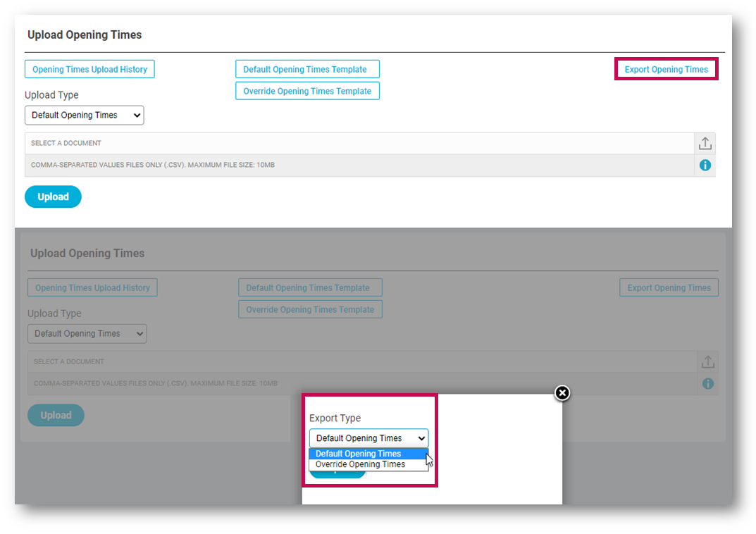Click the upload file icon in the bright upper panel
Viewport: 756px width, 534px height.
pyautogui.click(x=705, y=144)
